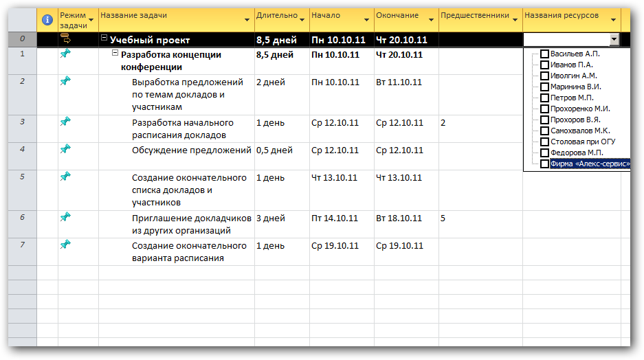Click the pushpin task mode icon in row 2
The width and height of the screenshot is (644, 360).
click(65, 81)
